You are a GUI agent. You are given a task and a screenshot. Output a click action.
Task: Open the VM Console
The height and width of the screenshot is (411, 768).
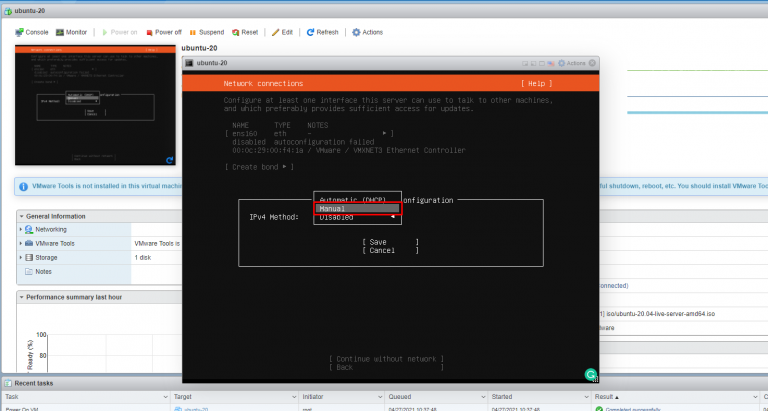pos(32,32)
